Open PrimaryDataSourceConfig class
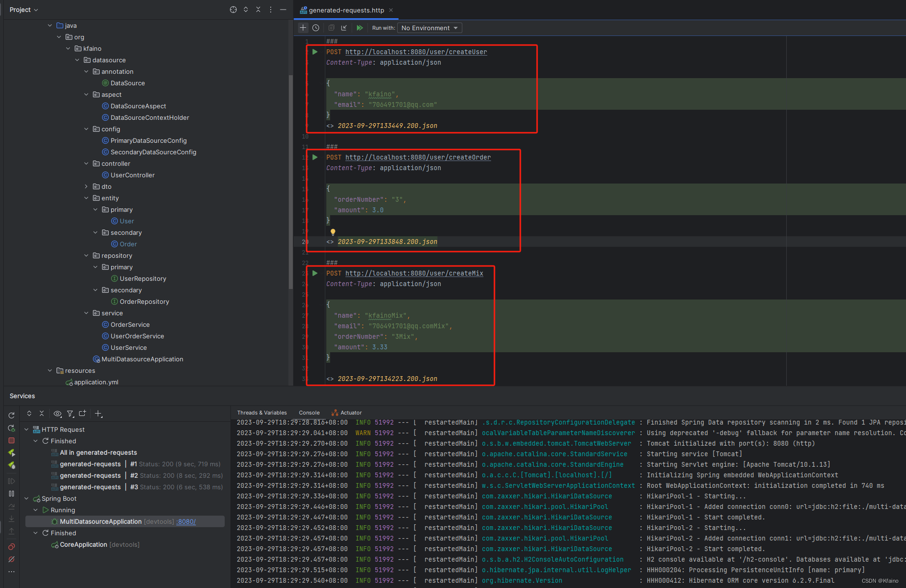The height and width of the screenshot is (588, 906). (144, 140)
